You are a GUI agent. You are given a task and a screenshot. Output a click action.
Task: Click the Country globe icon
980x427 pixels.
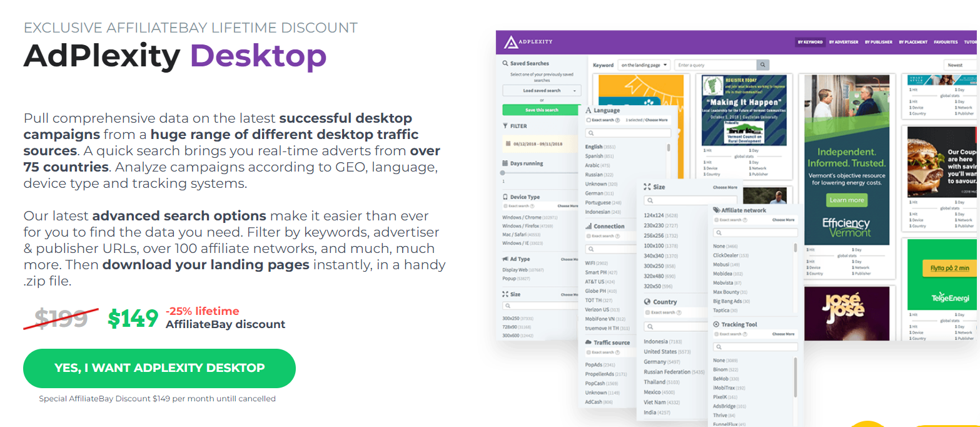647,302
